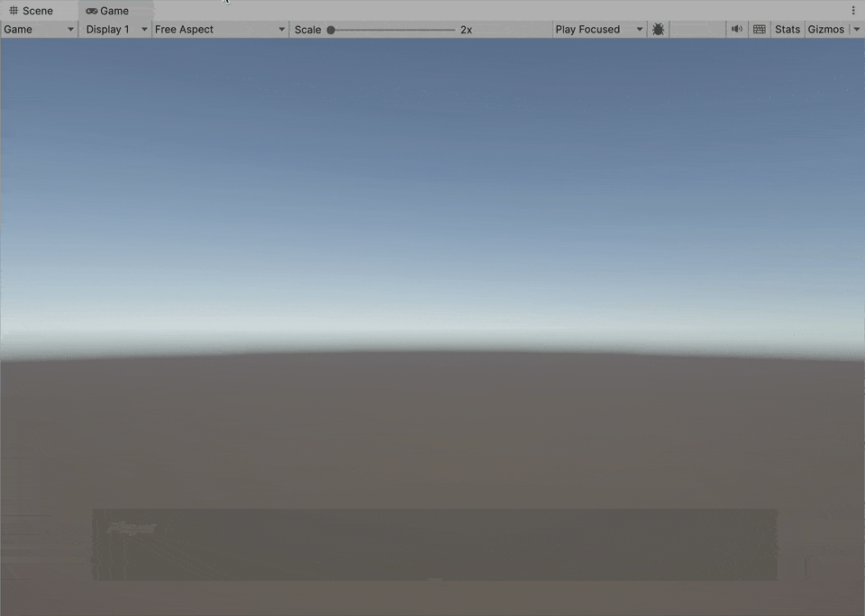Click the Scale slider handle

point(331,30)
